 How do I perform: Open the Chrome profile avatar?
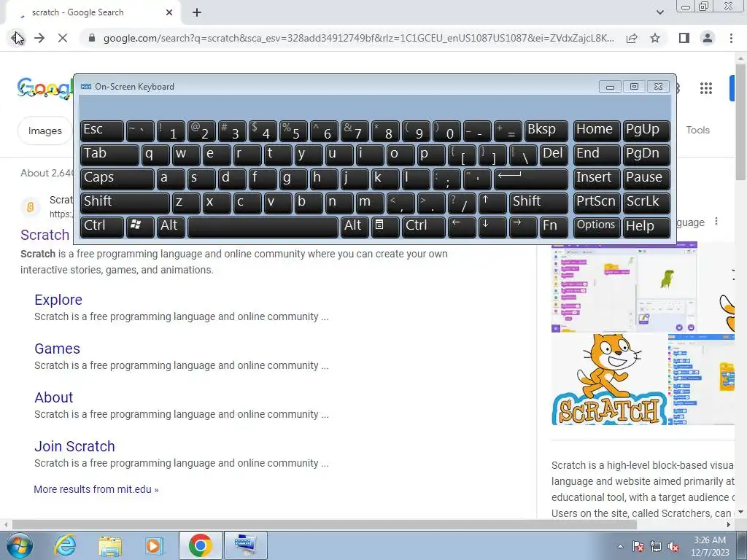pos(708,38)
